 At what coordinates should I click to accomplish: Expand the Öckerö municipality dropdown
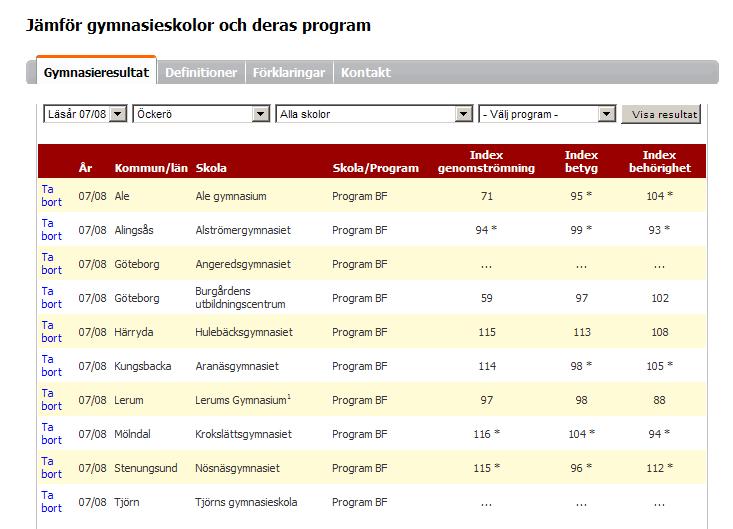(201, 114)
